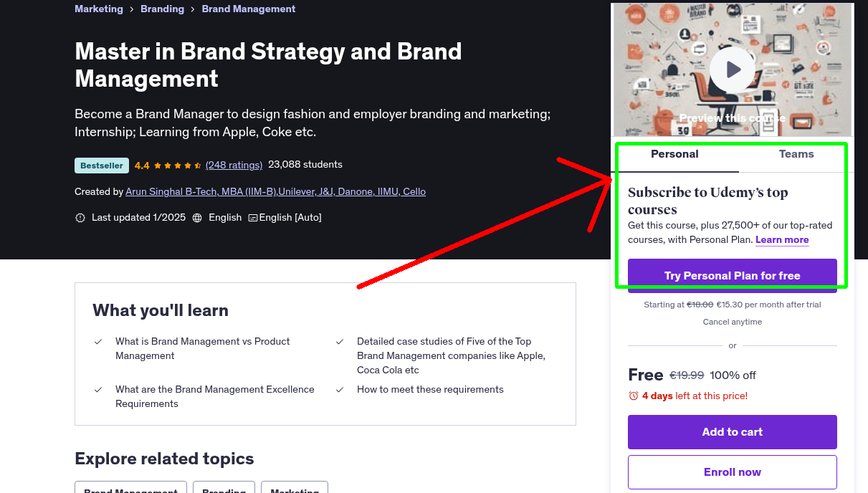Open instructor Arun Singhal's profile link
Image resolution: width=868 pixels, height=493 pixels.
pos(275,191)
